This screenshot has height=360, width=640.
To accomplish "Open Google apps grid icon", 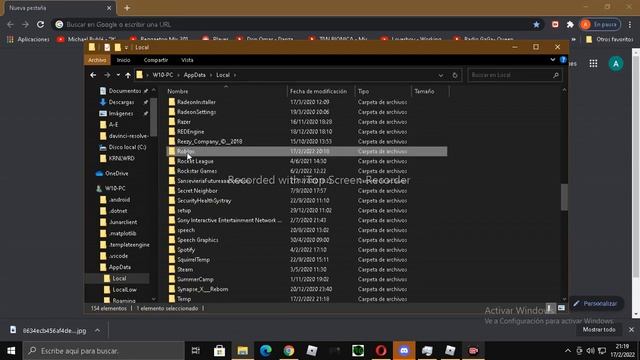I will [x=593, y=63].
